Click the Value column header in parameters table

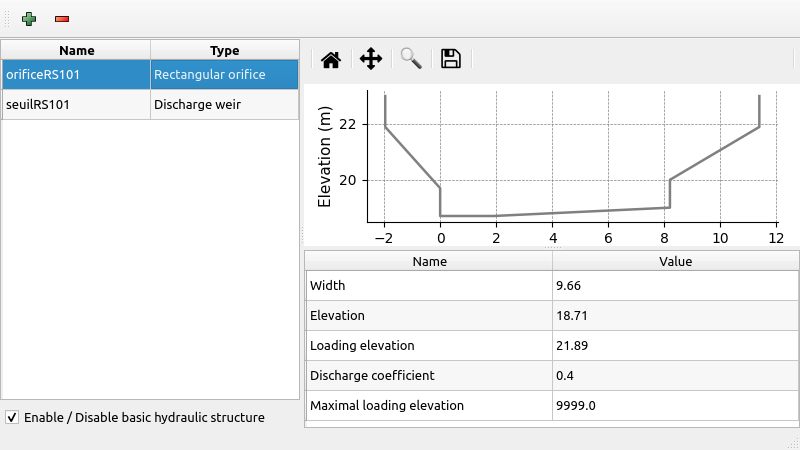(675, 261)
